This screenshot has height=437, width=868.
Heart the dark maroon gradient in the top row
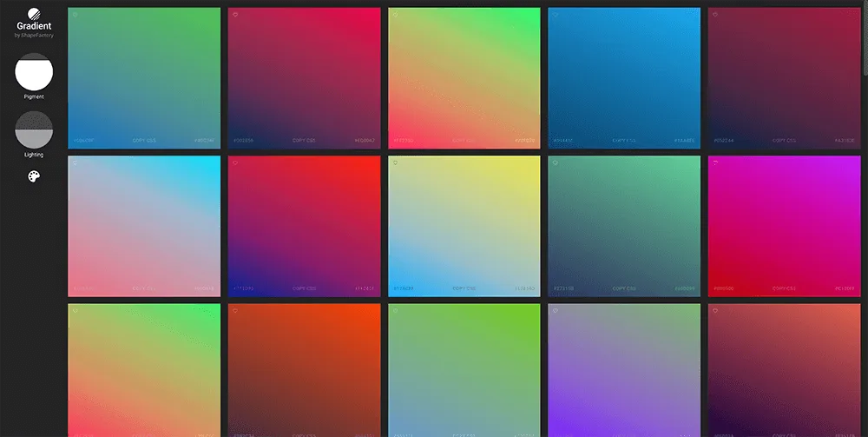715,15
